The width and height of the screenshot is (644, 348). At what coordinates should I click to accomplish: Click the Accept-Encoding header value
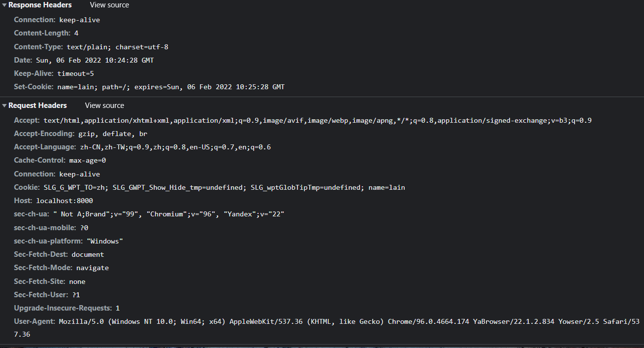click(x=113, y=134)
